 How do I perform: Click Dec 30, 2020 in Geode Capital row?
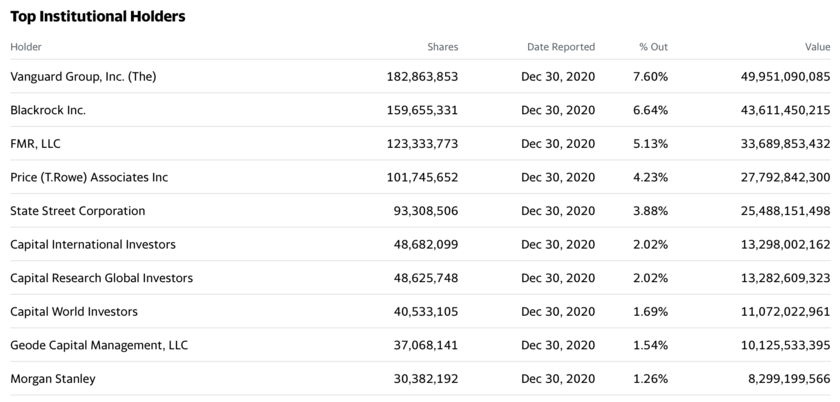(x=558, y=345)
